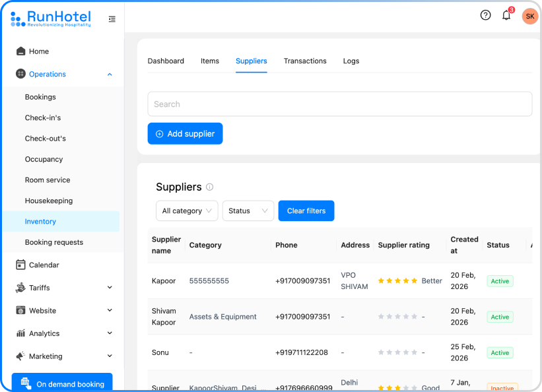Click the 25 Feb, 2026 date cell
Viewport: 542px width, 392px height.
tap(463, 352)
